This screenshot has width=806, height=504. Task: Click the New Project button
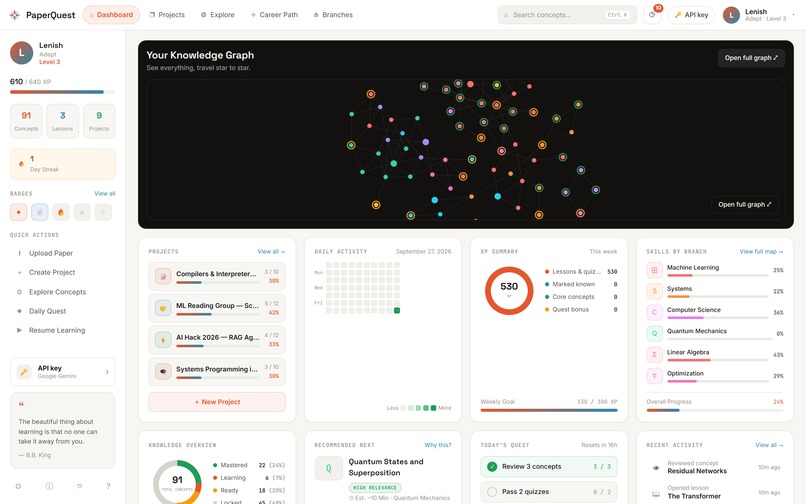[217, 402]
